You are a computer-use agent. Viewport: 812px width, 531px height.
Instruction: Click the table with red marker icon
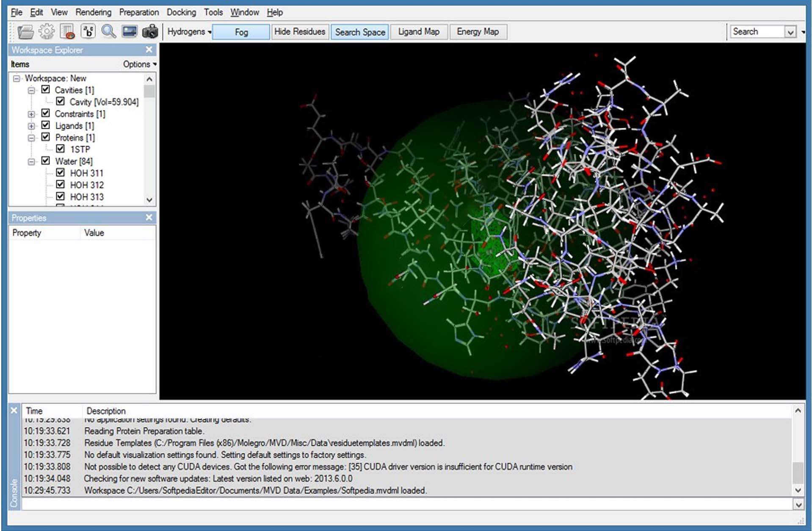[x=67, y=32]
